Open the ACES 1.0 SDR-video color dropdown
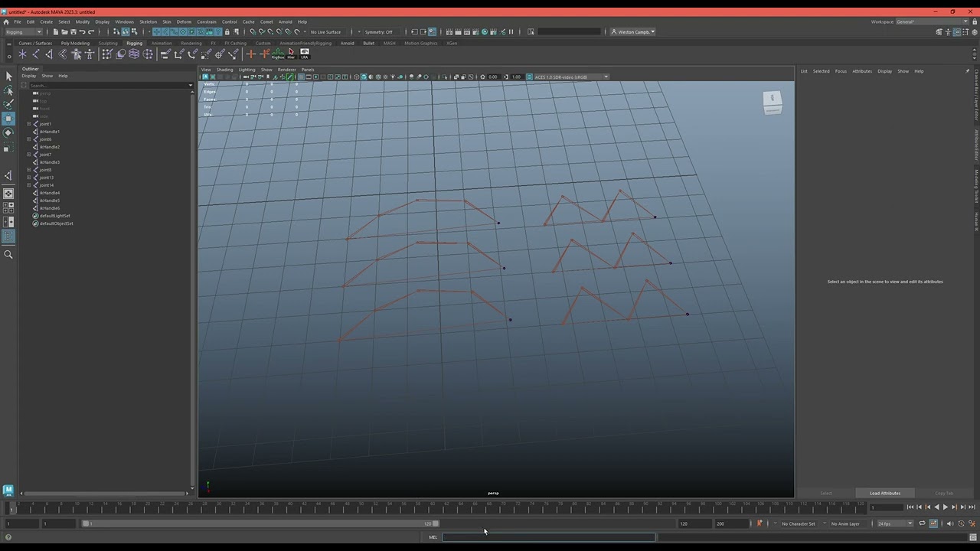 pos(571,77)
